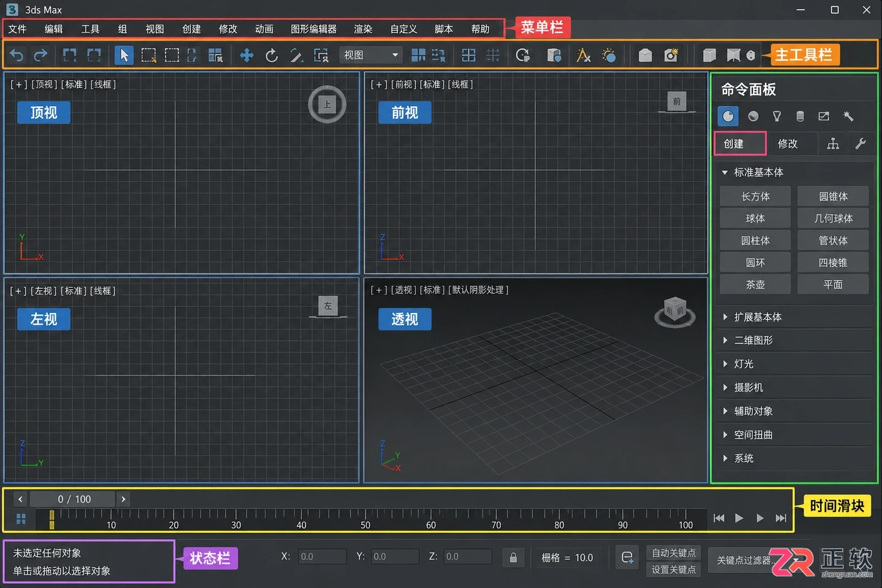The image size is (882, 588).
Task: Choose the Select and Move cross-arrow tool
Action: 246,55
